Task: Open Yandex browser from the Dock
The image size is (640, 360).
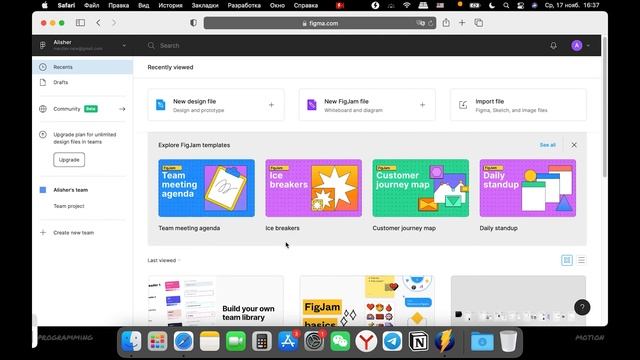Action: [366, 341]
